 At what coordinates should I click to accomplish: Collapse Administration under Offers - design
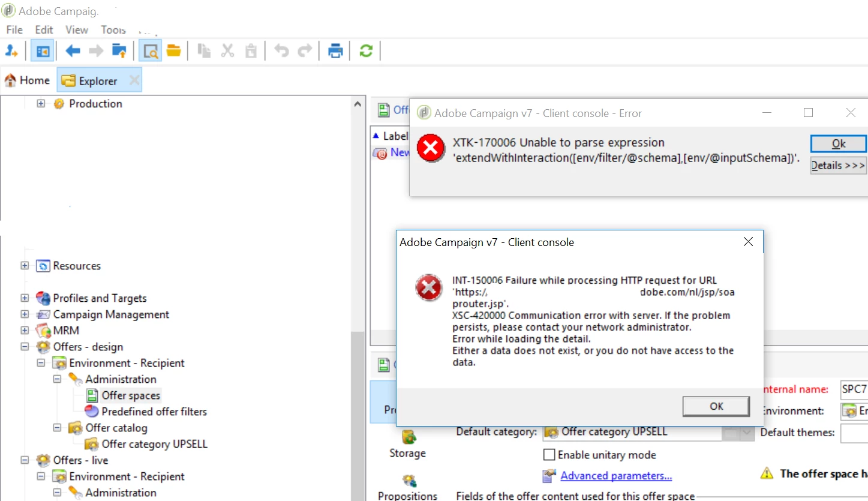pos(57,379)
